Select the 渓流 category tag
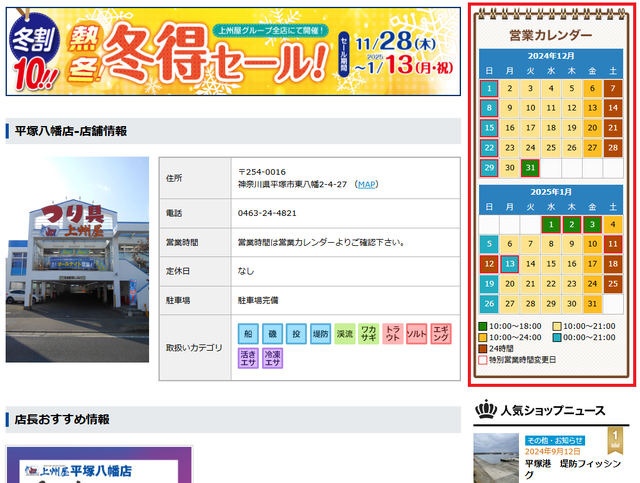Viewport: 640px width, 483px height. (344, 334)
